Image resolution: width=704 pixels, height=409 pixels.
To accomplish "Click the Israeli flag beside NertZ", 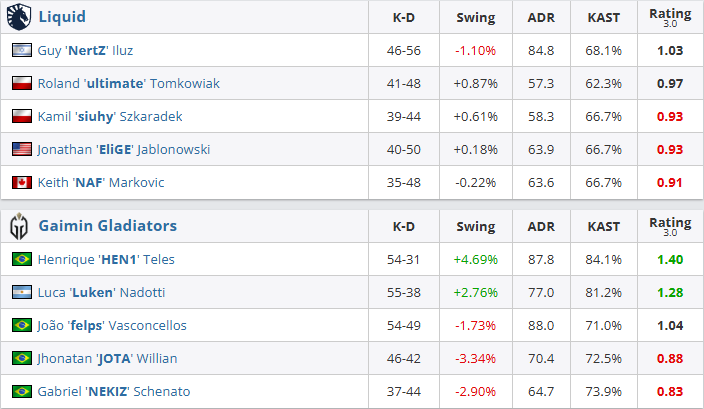I will click(21, 50).
